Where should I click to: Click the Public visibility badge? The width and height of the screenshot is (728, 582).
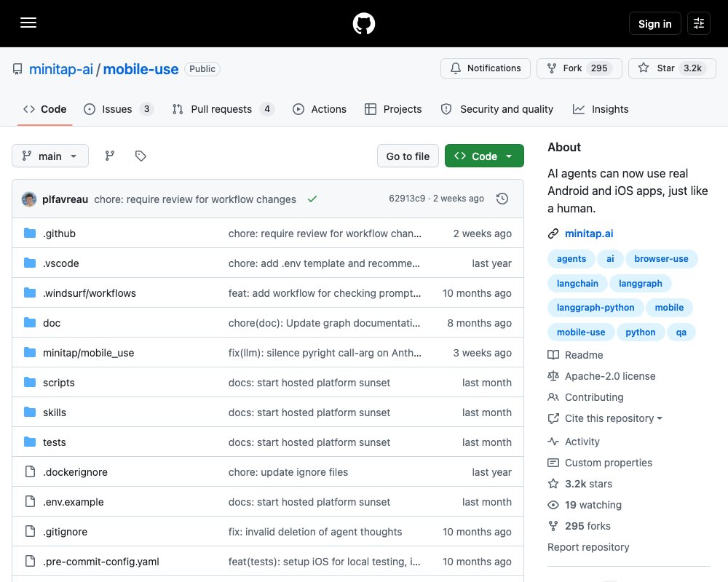pos(202,68)
